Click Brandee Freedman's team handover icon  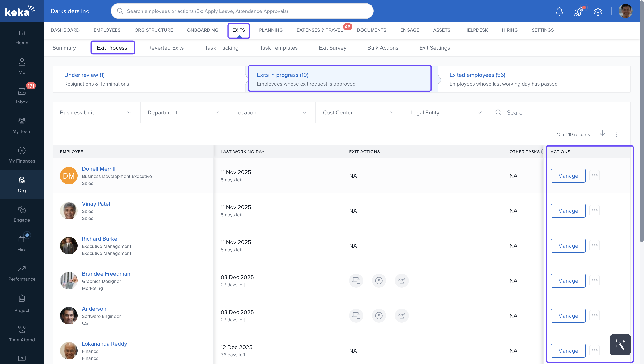(x=402, y=280)
